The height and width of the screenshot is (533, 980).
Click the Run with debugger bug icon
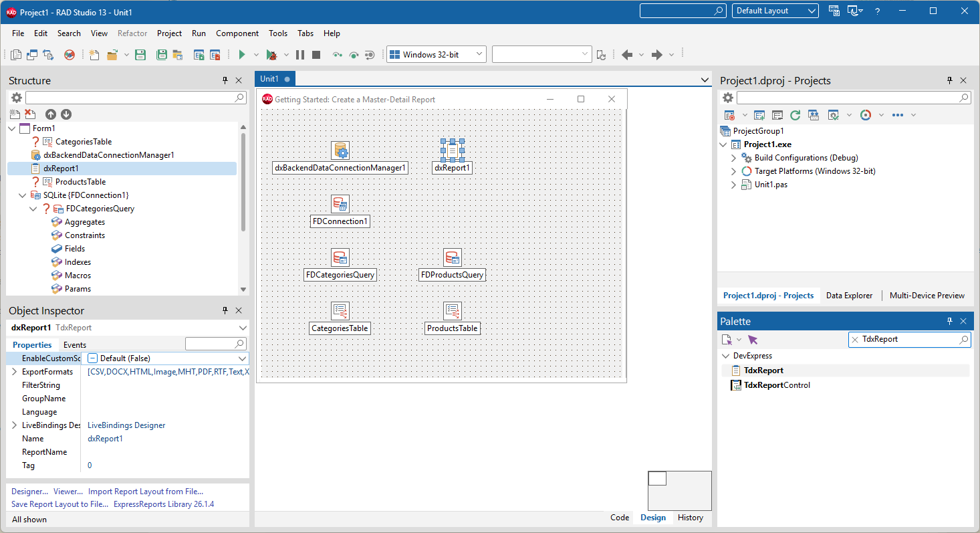pos(271,55)
